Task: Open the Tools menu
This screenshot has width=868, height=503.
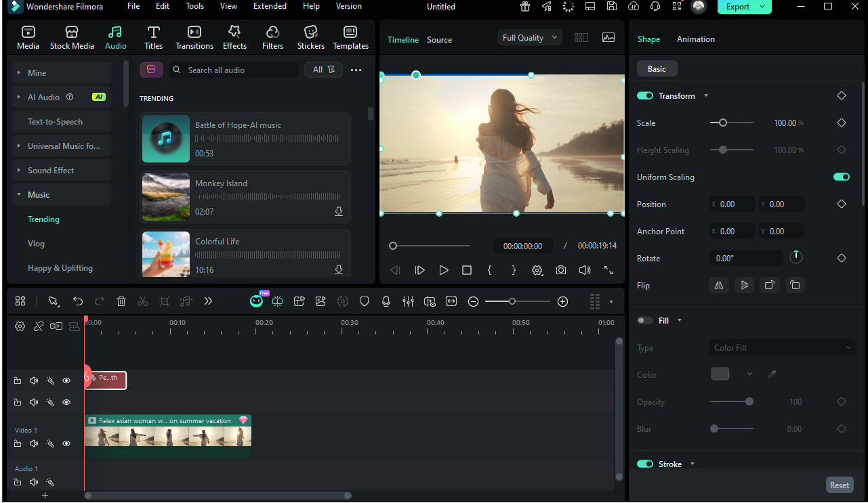Action: [x=194, y=6]
